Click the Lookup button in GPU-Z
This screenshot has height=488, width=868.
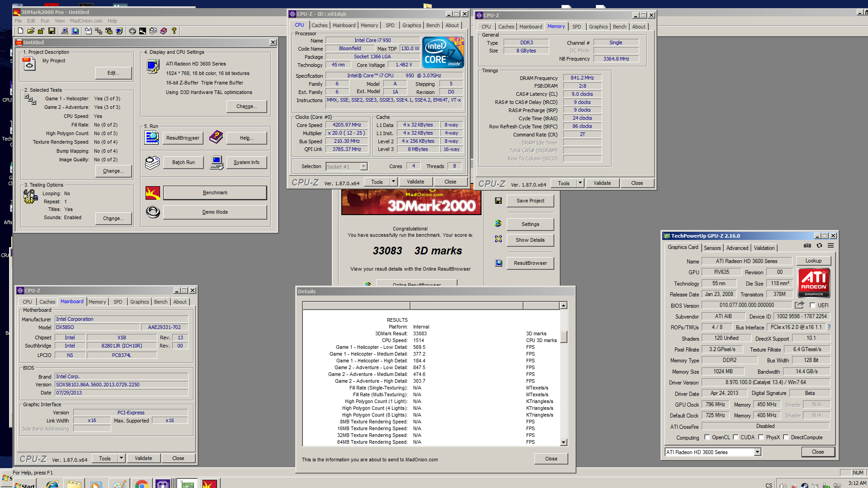coord(813,261)
